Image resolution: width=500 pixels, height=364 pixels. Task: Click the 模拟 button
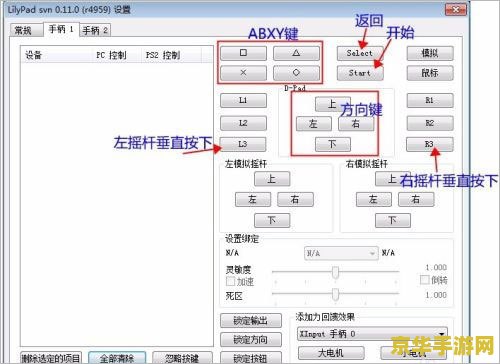(x=430, y=53)
